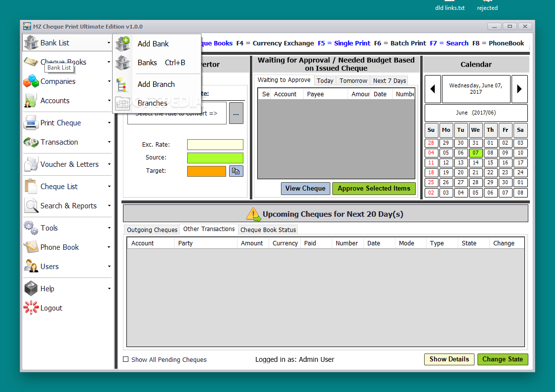This screenshot has width=555, height=392.
Task: Click the Search & Reports magnifier icon
Action: (31, 205)
